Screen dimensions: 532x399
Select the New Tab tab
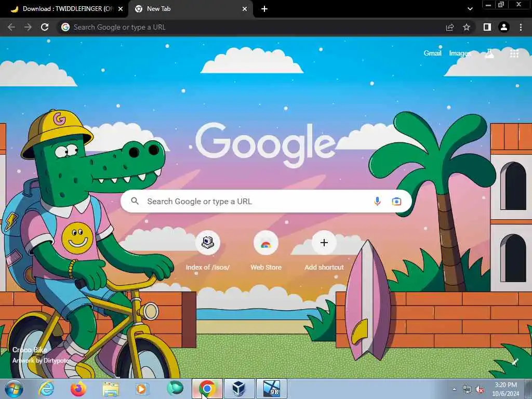[x=190, y=9]
